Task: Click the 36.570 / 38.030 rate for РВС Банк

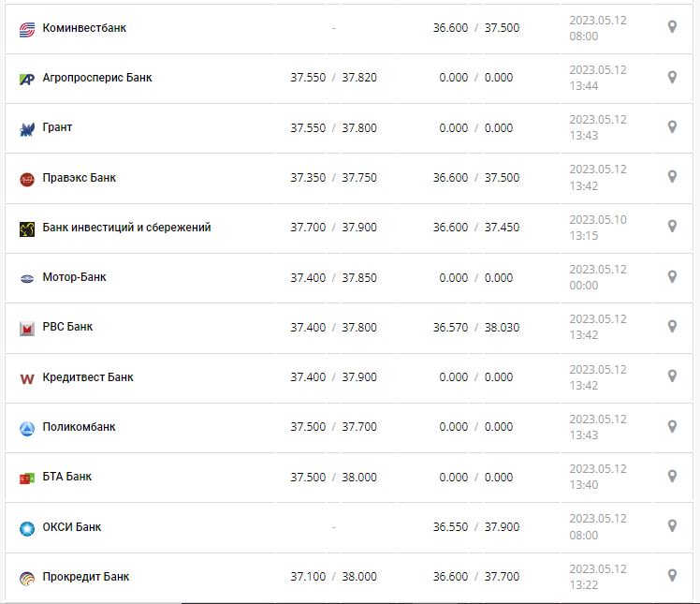Action: point(475,328)
